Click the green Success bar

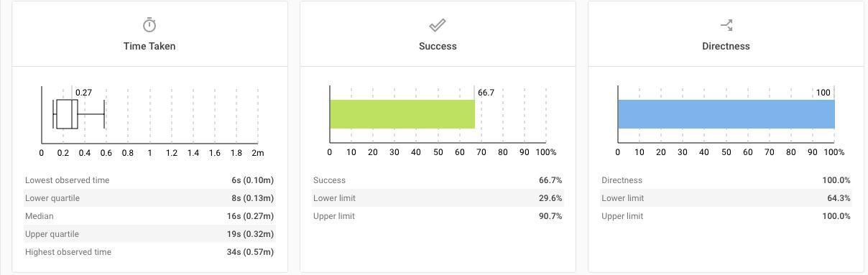pos(402,114)
